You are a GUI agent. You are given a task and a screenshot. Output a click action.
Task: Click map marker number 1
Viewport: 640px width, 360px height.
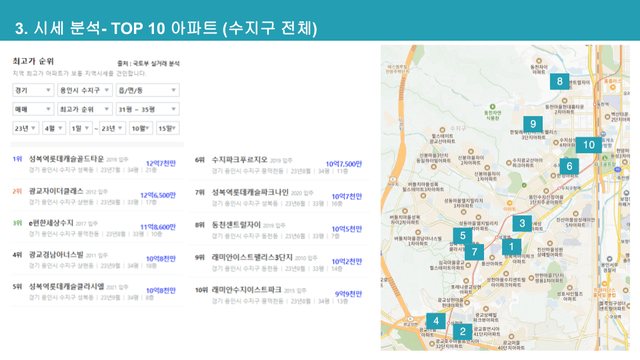511,247
